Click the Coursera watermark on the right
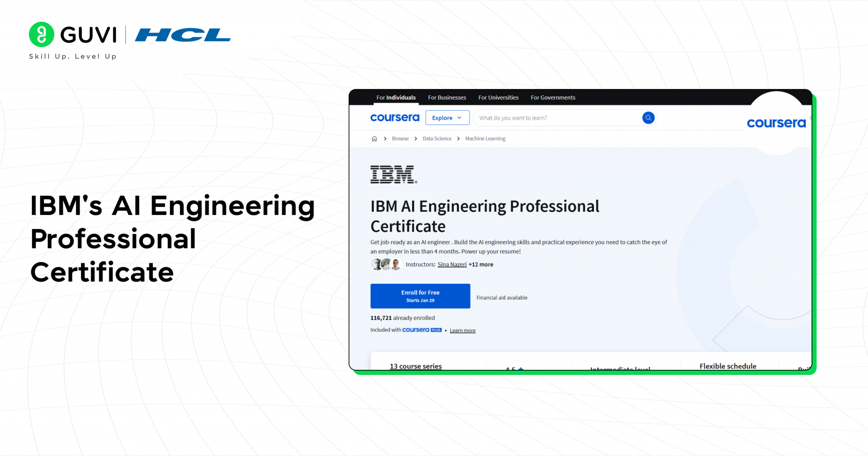Viewport: 868px width, 456px height. 776,123
